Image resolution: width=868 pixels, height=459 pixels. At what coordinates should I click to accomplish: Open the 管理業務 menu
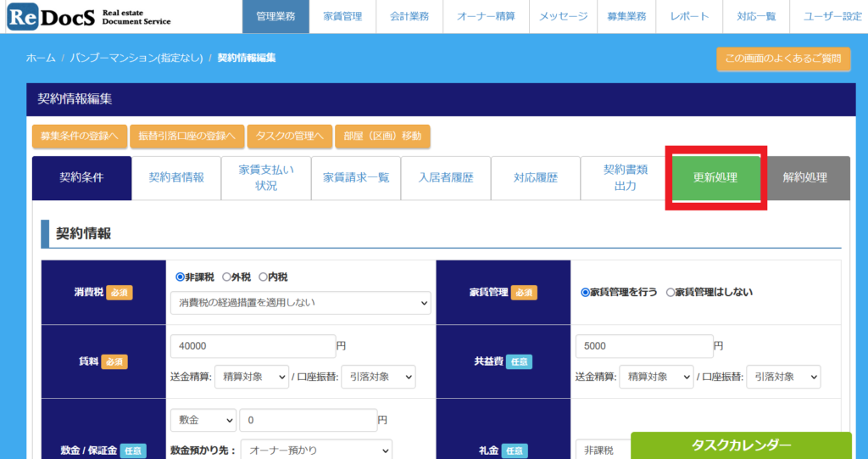[275, 17]
